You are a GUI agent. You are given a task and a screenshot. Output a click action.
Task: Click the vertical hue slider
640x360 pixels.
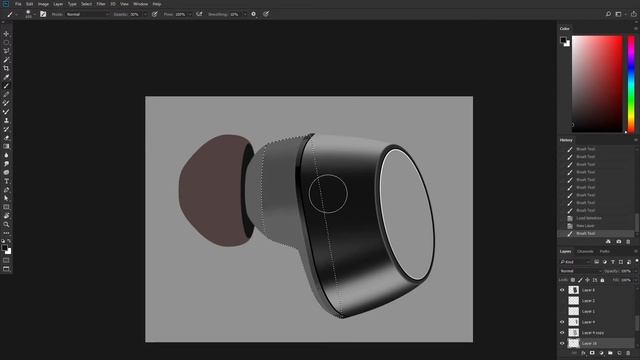coord(631,84)
